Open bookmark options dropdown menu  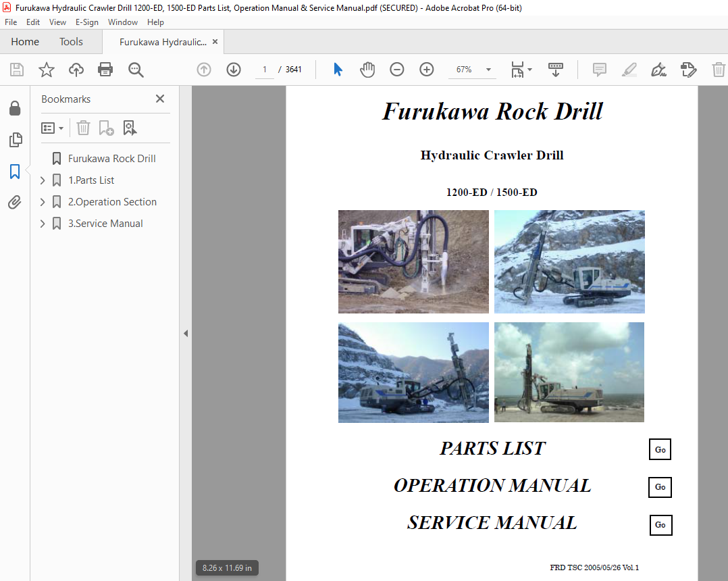tap(52, 128)
